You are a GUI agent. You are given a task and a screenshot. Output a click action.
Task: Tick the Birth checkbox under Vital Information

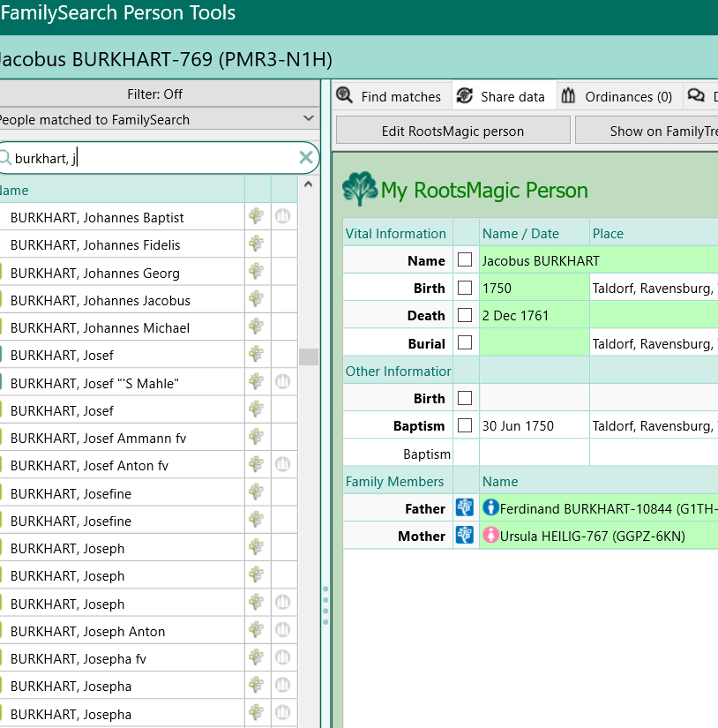(x=465, y=288)
